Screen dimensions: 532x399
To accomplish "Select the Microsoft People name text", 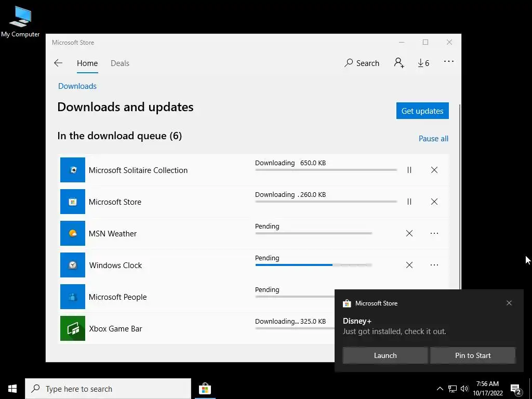I will tap(118, 297).
